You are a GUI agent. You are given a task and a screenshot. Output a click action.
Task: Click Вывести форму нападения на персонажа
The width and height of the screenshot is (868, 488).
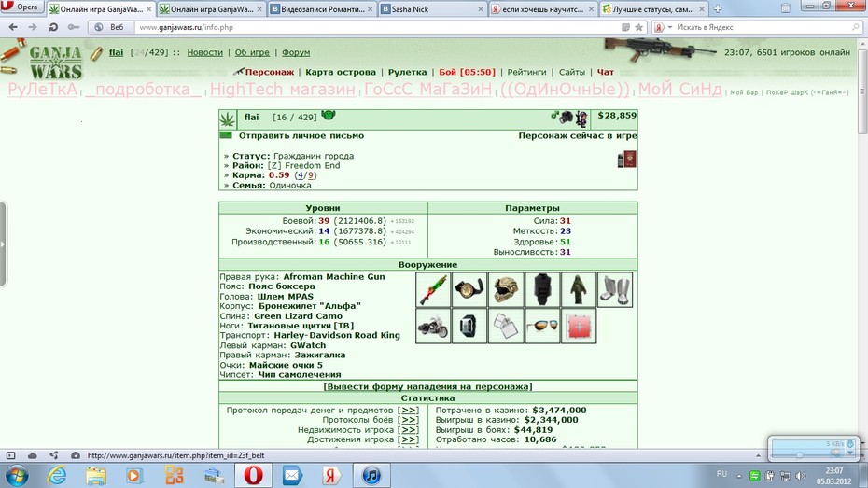(x=427, y=386)
